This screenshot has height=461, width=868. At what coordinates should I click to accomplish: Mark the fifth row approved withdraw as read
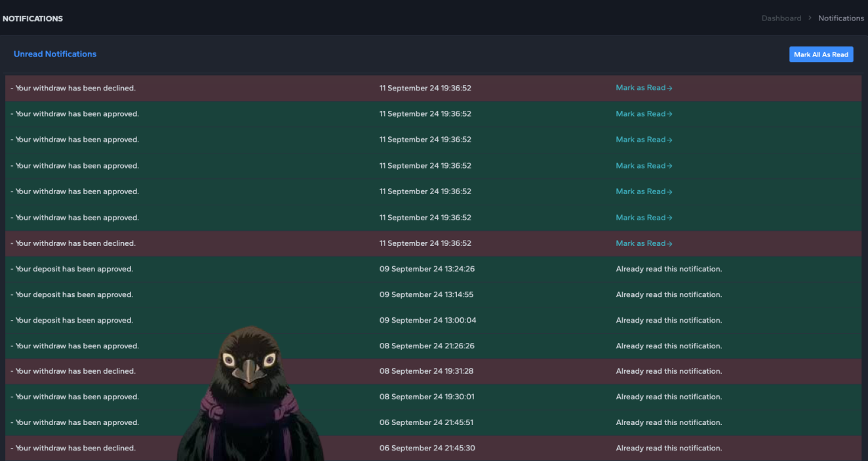(x=644, y=191)
